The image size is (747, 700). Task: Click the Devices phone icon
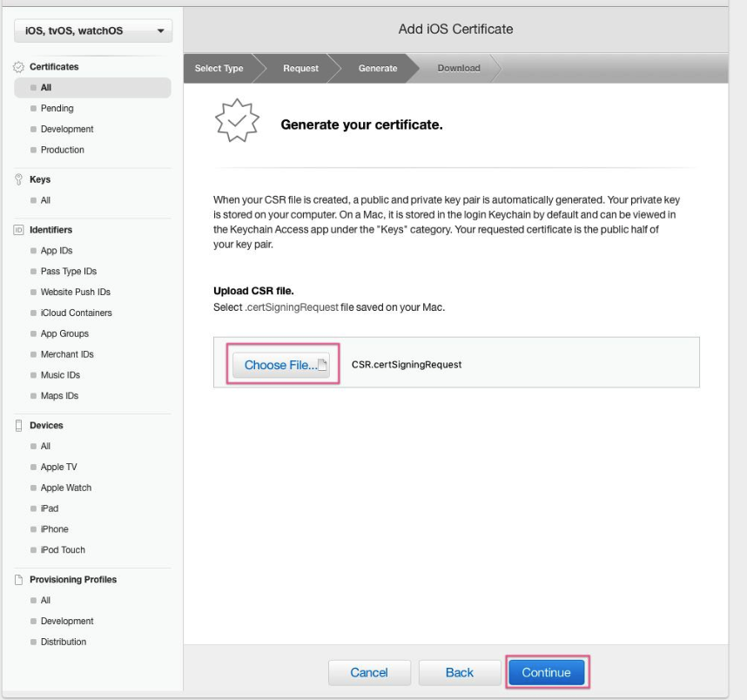pyautogui.click(x=18, y=426)
